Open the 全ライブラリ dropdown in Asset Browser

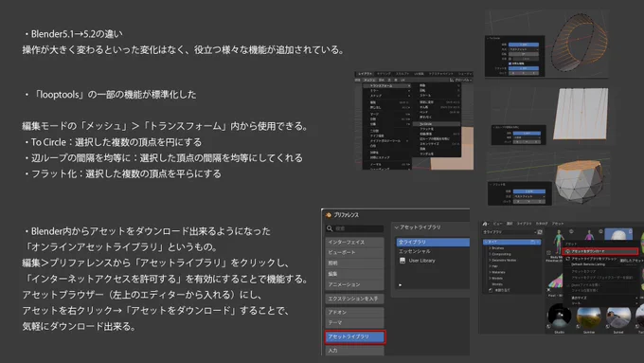(510, 232)
